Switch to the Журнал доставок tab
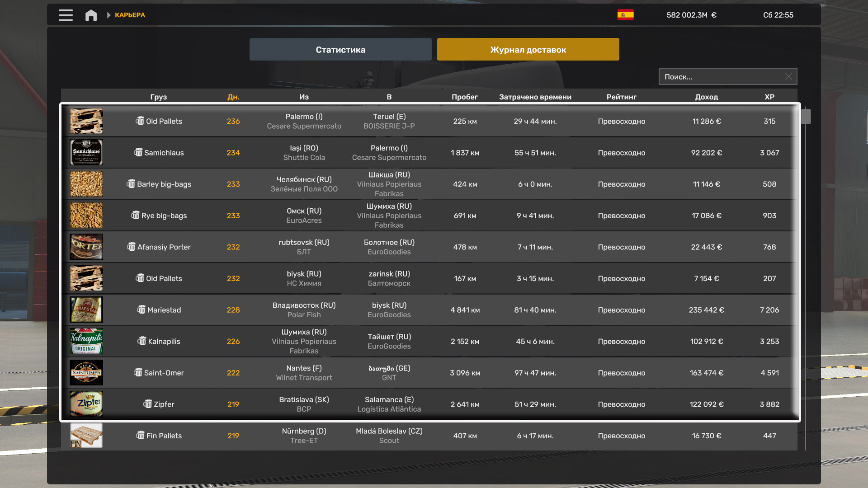Screen dimensions: 868x488 click(x=528, y=49)
